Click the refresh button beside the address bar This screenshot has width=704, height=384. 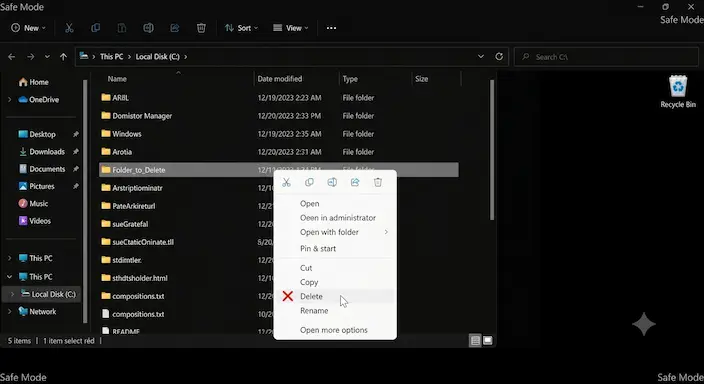coord(499,57)
